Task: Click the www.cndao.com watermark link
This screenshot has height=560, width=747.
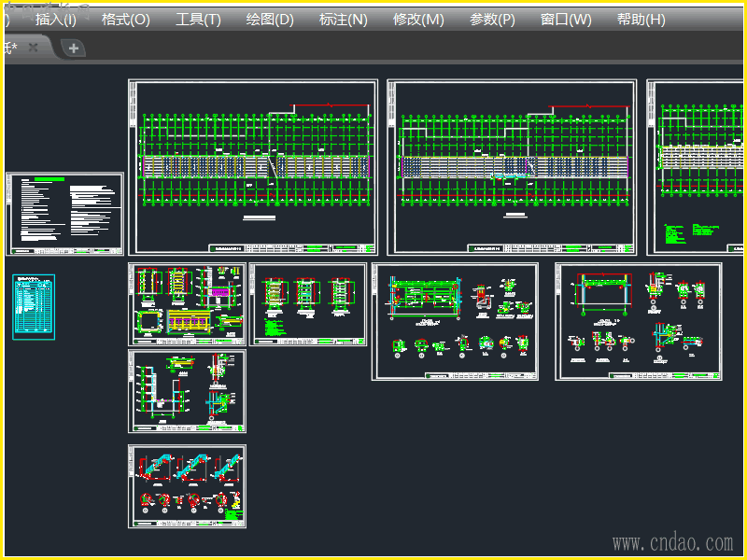Action: [672, 542]
